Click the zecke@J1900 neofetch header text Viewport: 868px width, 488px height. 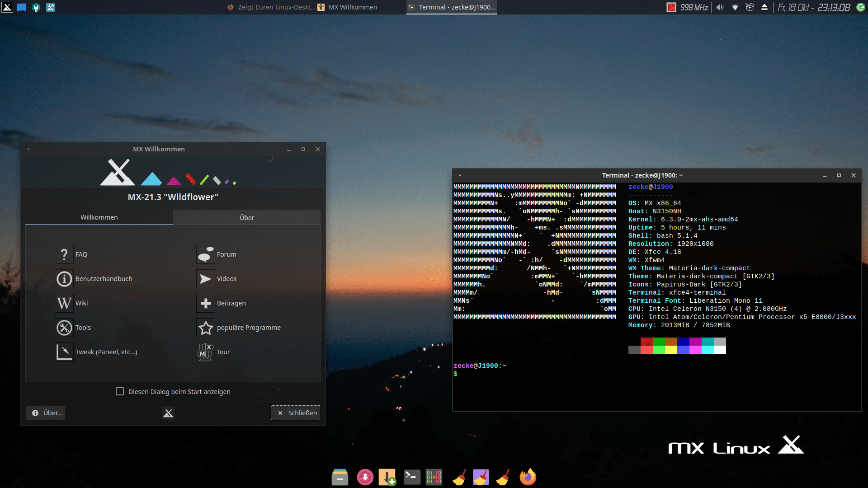coord(650,187)
